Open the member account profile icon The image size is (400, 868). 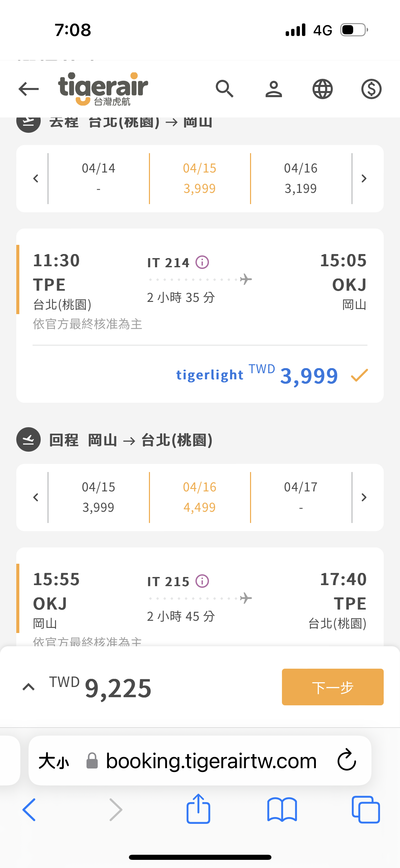click(273, 89)
